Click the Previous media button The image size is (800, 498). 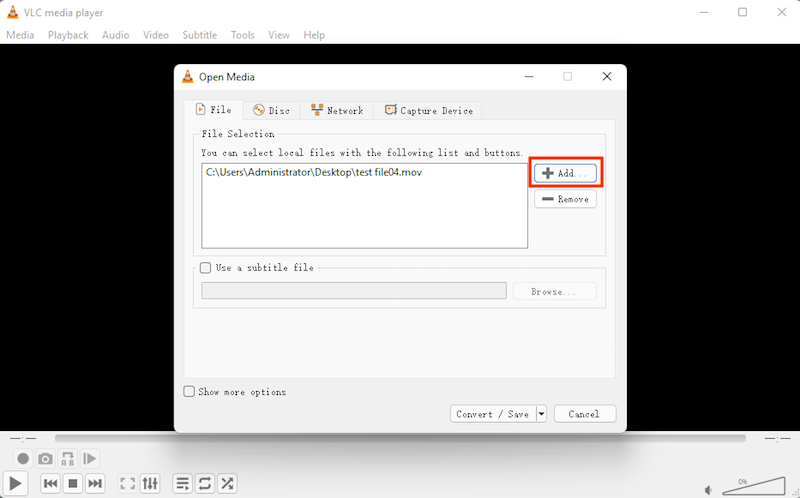click(51, 483)
